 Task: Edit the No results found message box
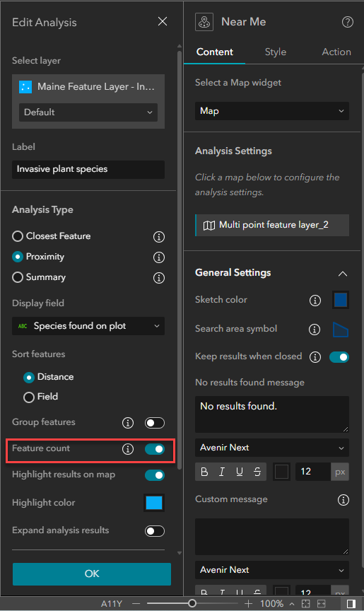272,414
